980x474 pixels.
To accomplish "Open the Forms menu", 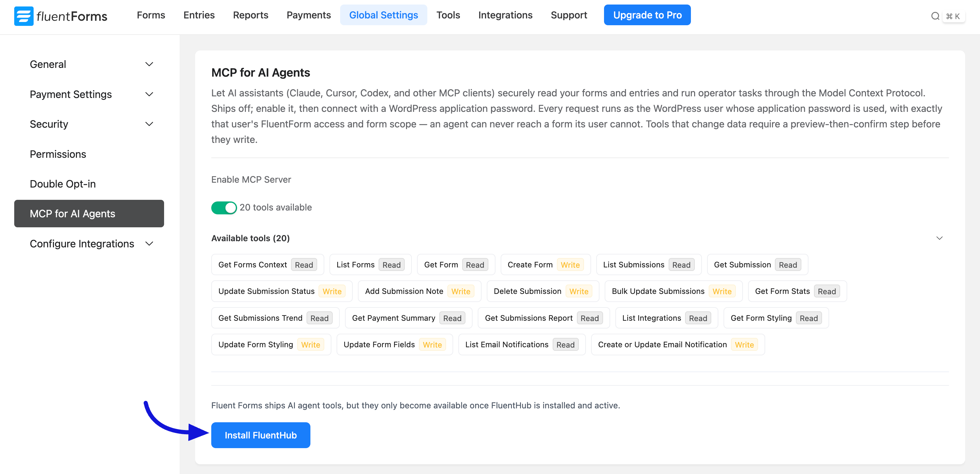I will tap(151, 15).
